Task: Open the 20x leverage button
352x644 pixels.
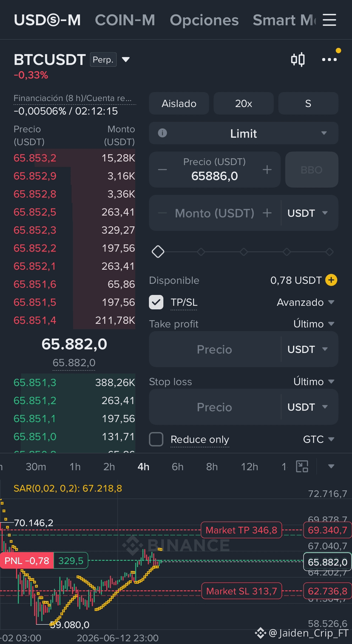Action: (x=244, y=103)
